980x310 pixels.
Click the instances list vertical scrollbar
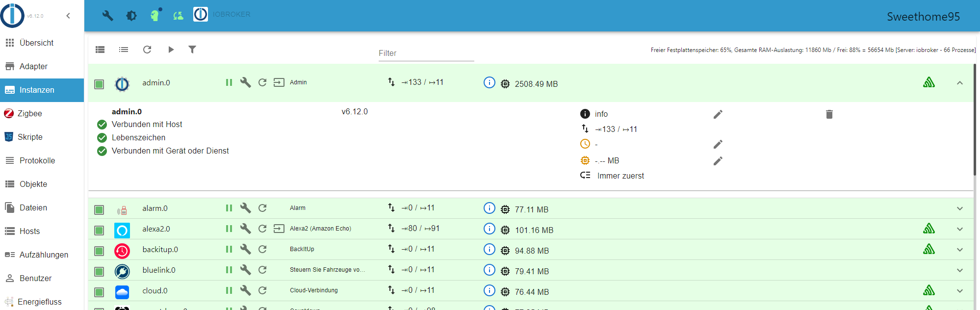click(975, 119)
